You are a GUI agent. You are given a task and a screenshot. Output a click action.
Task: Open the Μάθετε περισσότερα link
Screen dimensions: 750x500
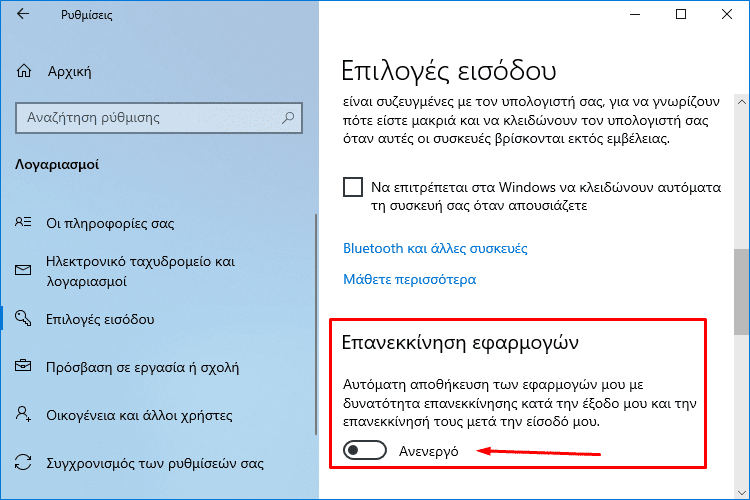(x=409, y=279)
